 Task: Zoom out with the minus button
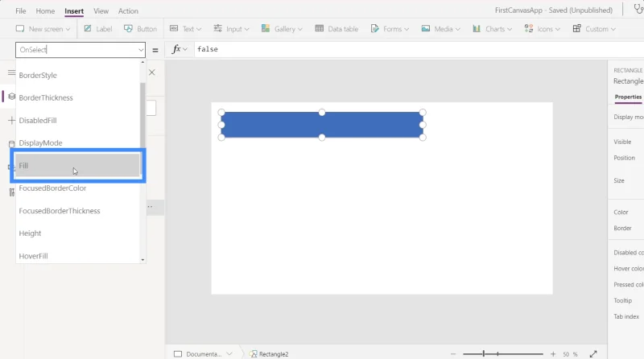coord(453,354)
